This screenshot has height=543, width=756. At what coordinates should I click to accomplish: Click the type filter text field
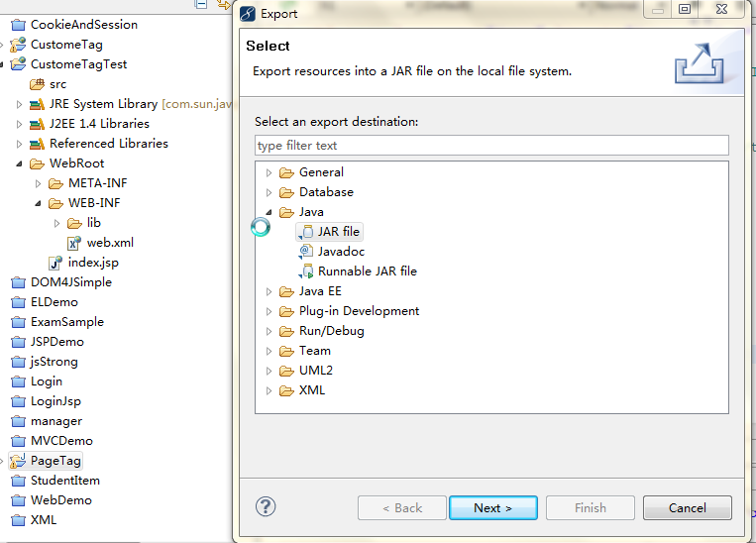tap(490, 146)
